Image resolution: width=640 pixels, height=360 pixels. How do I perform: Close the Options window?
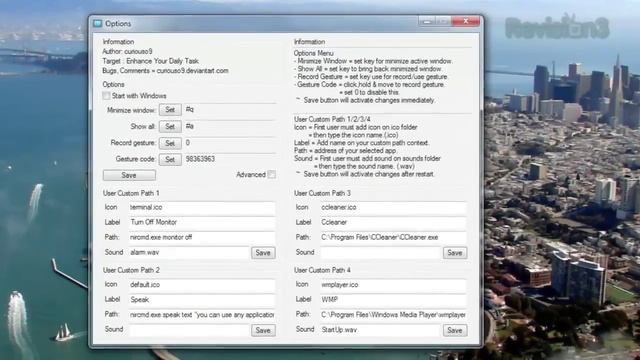click(x=466, y=21)
